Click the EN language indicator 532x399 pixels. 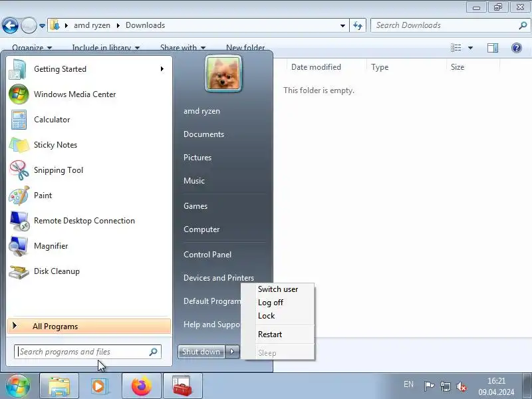(408, 384)
